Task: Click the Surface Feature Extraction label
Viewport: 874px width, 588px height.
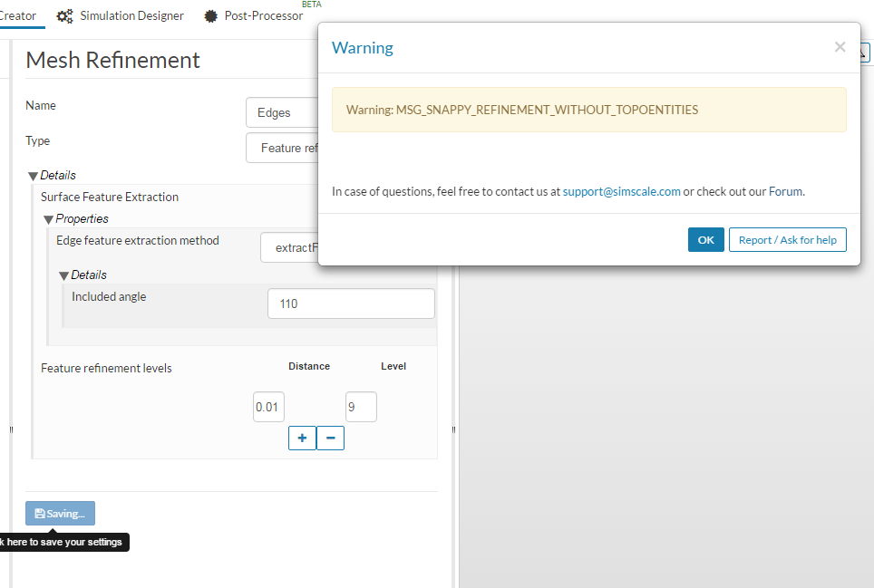Action: tap(109, 198)
